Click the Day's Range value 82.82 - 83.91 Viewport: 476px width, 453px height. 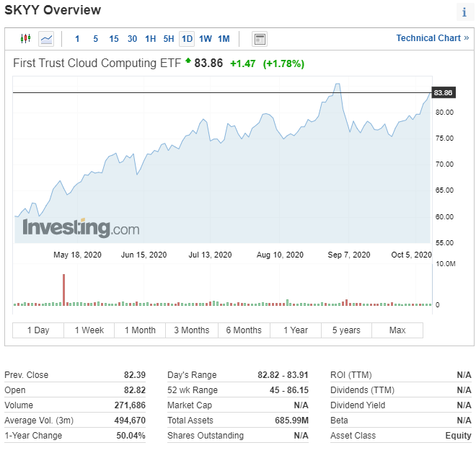pyautogui.click(x=283, y=375)
